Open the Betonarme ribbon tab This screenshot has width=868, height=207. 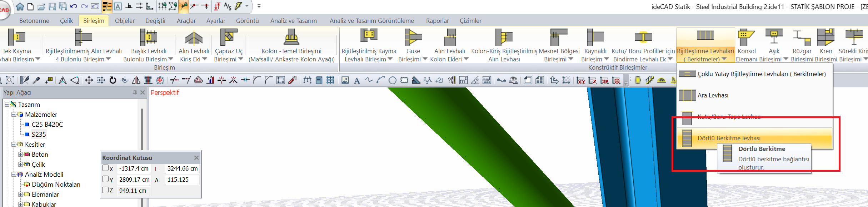[x=34, y=21]
